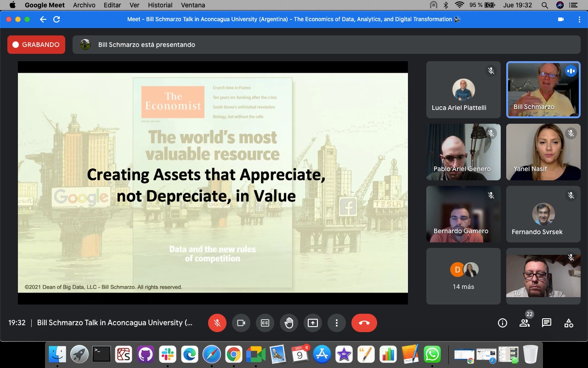Click the back arrow in the title bar
The image size is (588, 368).
point(43,19)
